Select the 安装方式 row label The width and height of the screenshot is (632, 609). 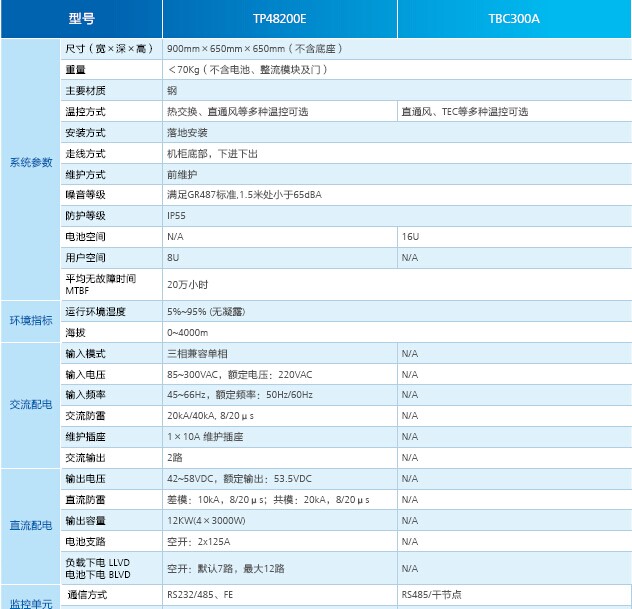point(85,133)
